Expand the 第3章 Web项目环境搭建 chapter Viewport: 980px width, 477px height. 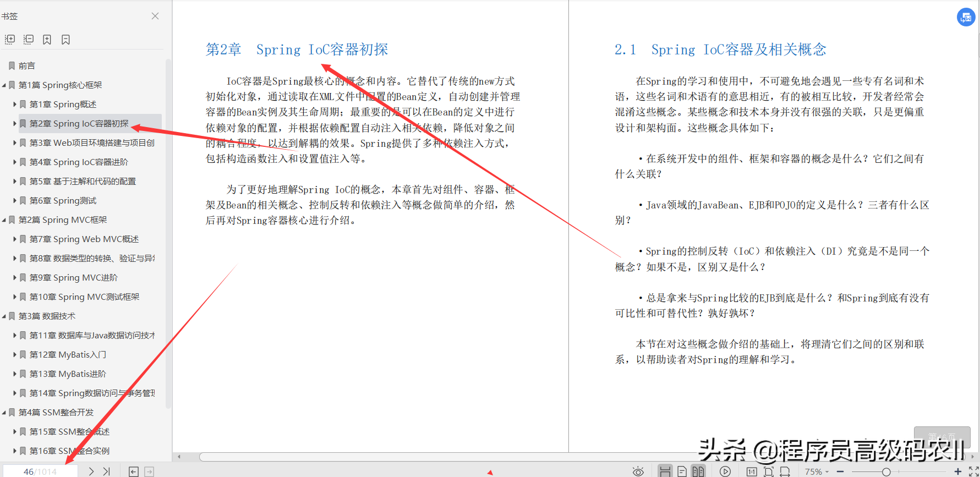click(15, 142)
